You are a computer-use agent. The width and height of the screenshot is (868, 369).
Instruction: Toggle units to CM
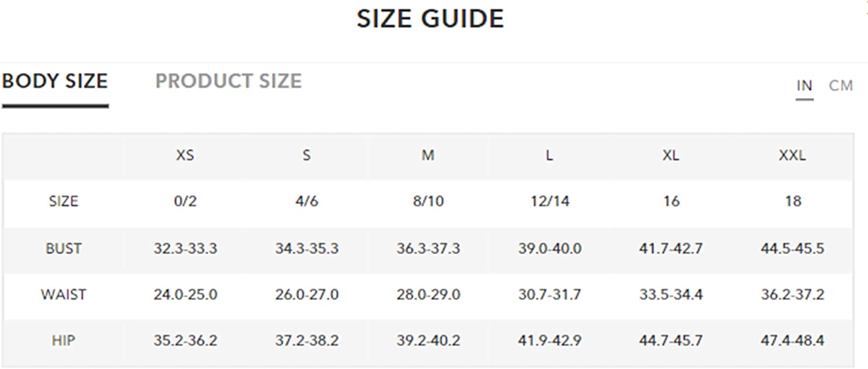(x=841, y=86)
